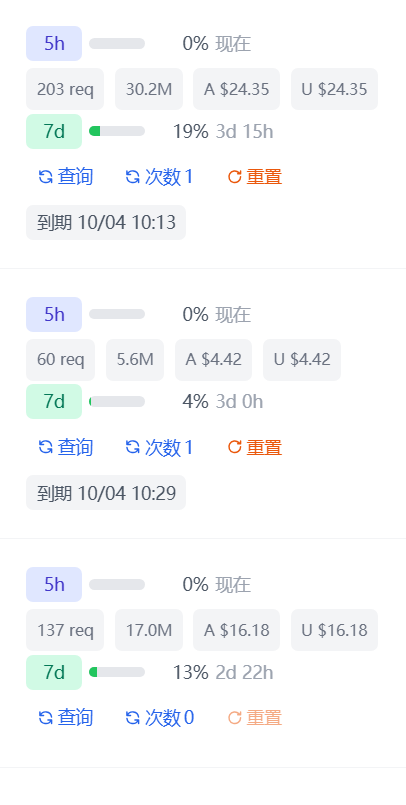Viewport: 406px width, 805px height.
Task: Click refresh icon beside 查询 in first card
Action: (x=46, y=177)
